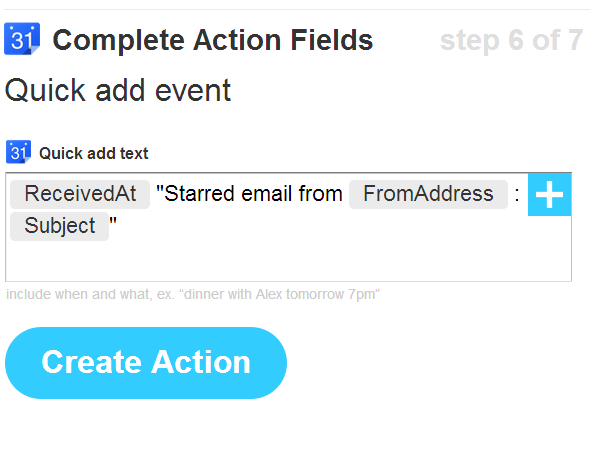Place cursor on the word from
Screen dimensions: 590x450
(x=321, y=194)
